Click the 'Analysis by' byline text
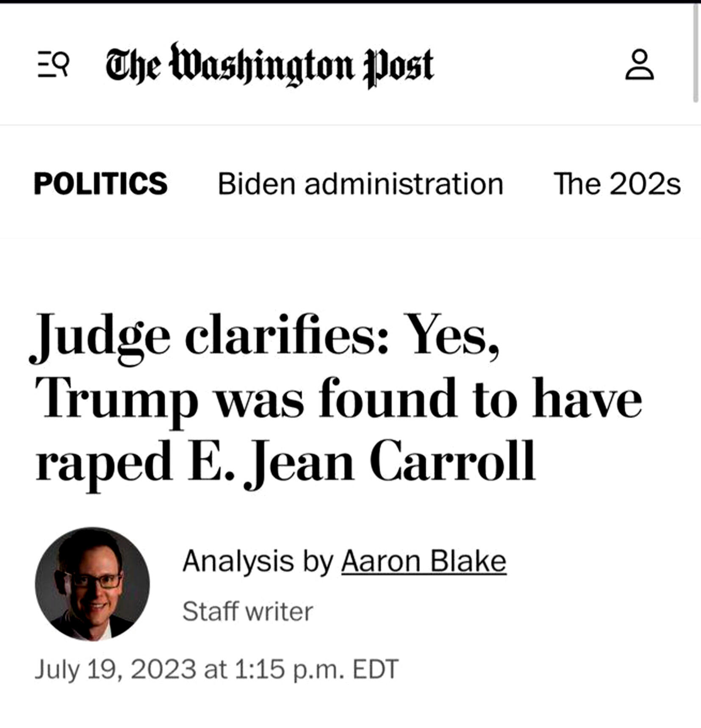Viewport: 701px width, 728px height. 258,562
